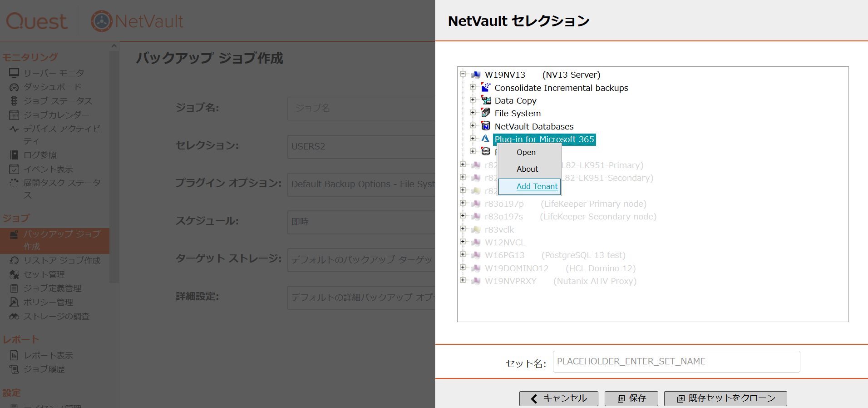Click the Data Copy plugin icon
This screenshot has width=868, height=408.
click(486, 100)
